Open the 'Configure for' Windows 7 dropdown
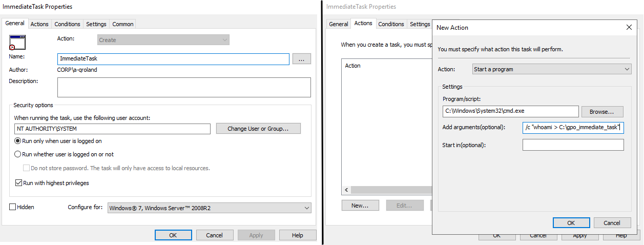644x245 pixels. click(x=209, y=208)
